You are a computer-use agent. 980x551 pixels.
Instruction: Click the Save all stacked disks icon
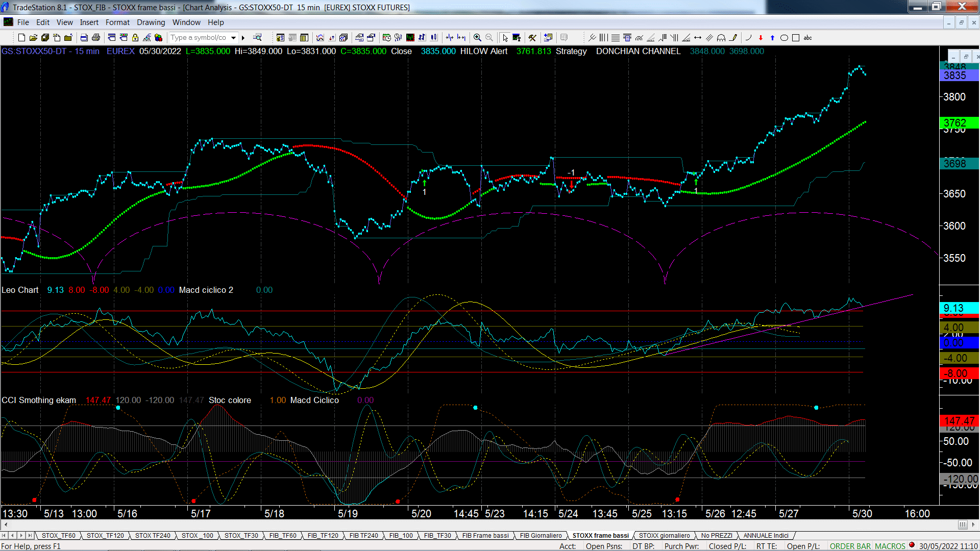pos(45,37)
